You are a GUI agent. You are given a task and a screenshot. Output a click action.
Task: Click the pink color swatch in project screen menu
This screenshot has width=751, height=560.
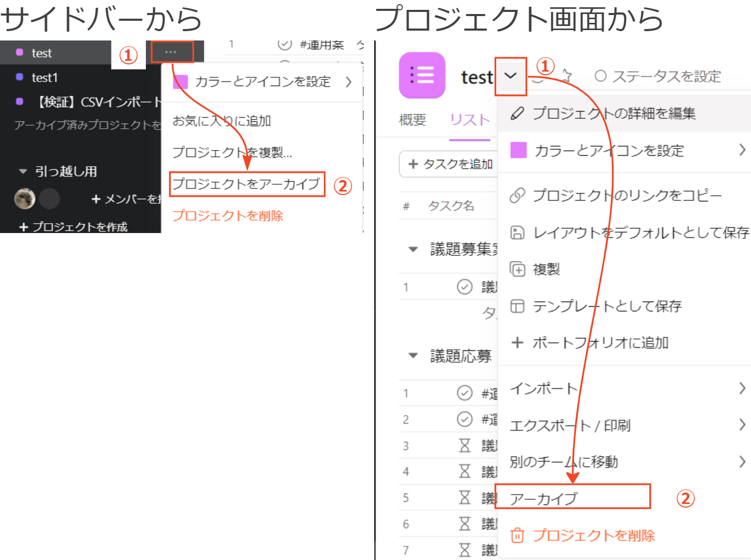coord(518,150)
